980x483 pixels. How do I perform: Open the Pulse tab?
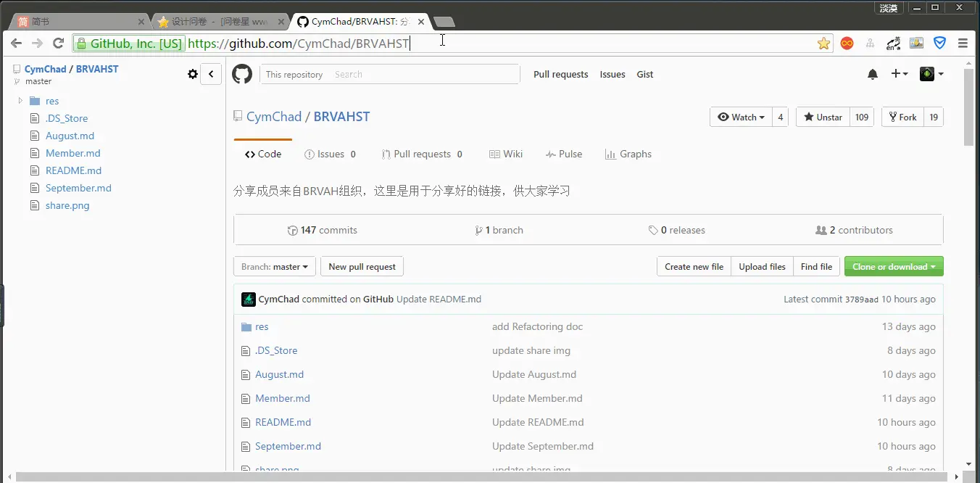[x=564, y=154]
